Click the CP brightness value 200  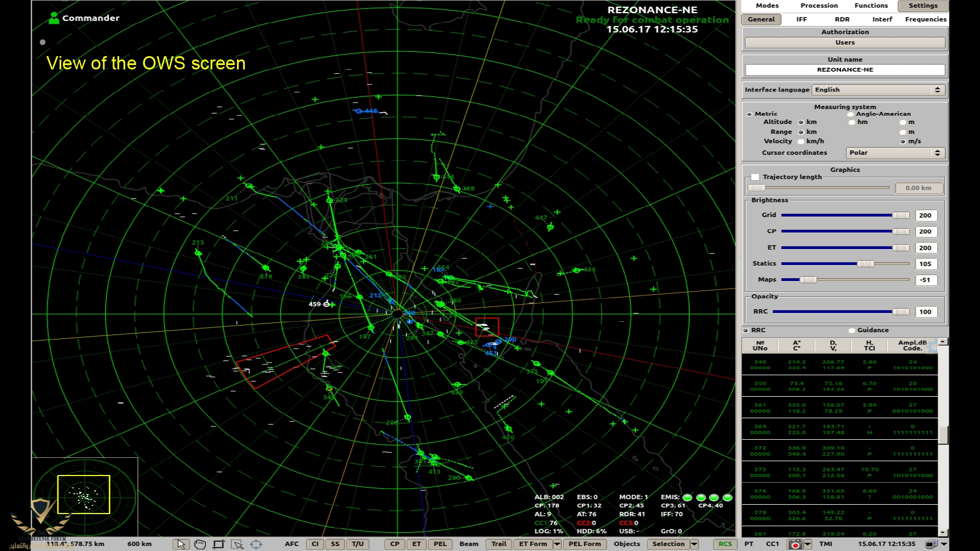tap(925, 232)
